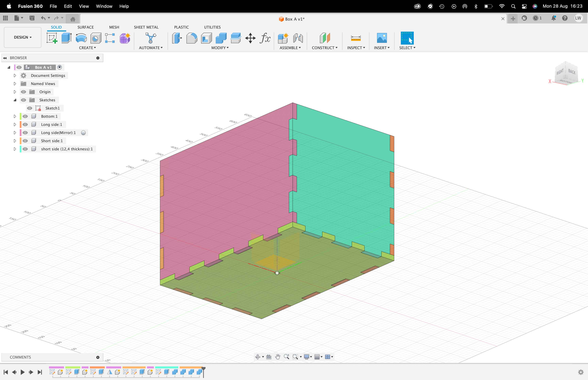Open the DESIGN workspace dropdown
Screen dimensions: 588x380
coord(22,37)
